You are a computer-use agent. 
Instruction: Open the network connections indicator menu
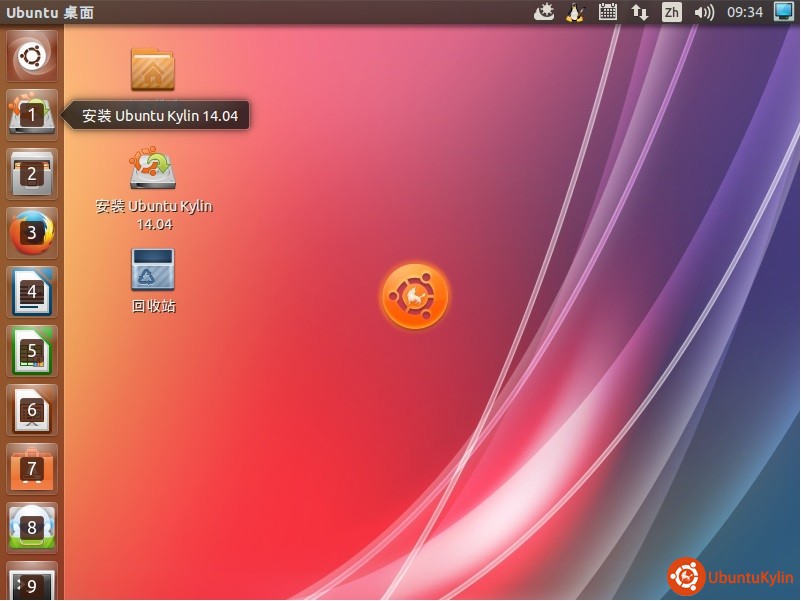[639, 12]
